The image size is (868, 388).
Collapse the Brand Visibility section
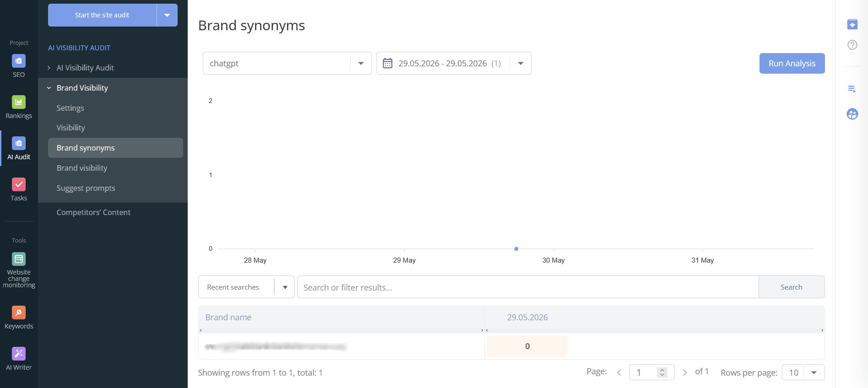coord(49,88)
